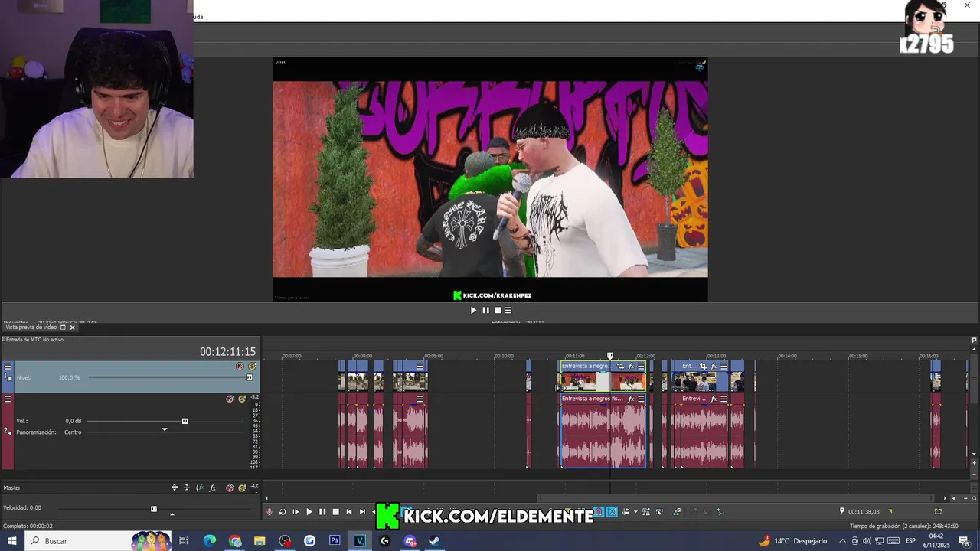This screenshot has width=980, height=551.
Task: Mute audio track 2
Action: (230, 399)
